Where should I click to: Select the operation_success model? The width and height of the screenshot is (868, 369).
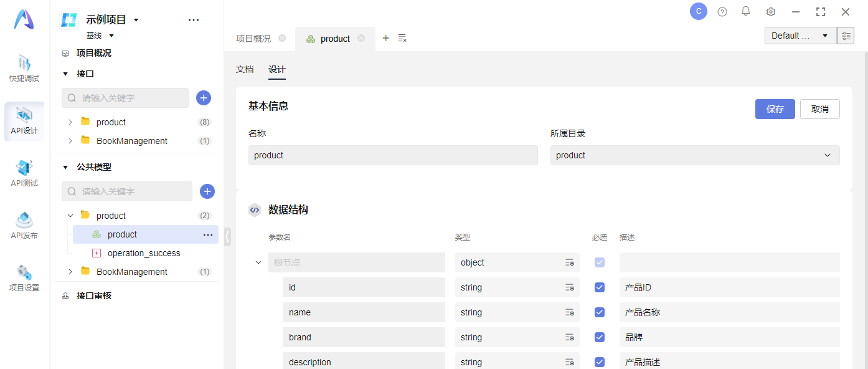[144, 253]
